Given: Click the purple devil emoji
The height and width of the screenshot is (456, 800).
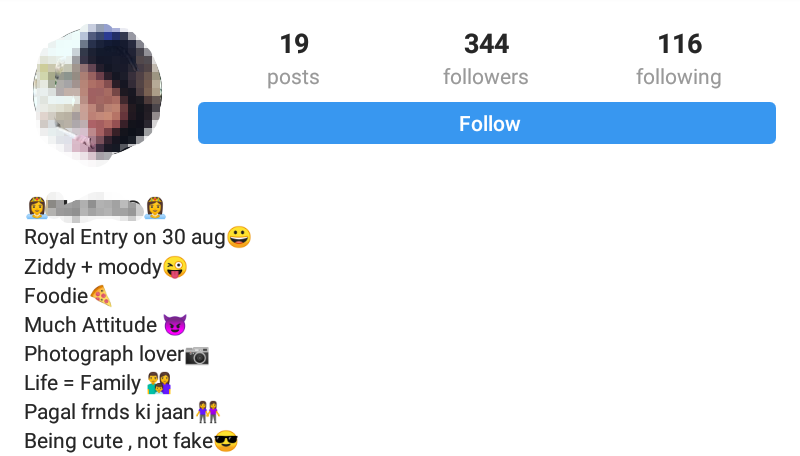Looking at the screenshot, I should [x=175, y=325].
